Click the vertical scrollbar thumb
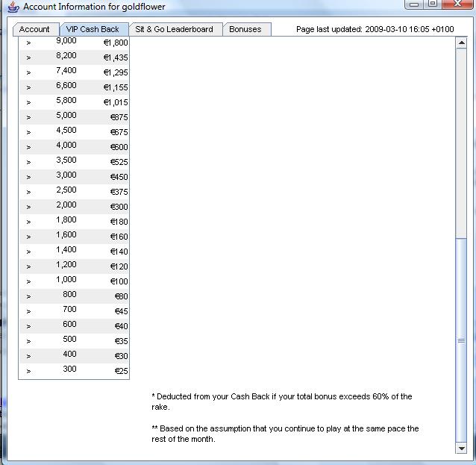476x465 pixels. [x=461, y=340]
